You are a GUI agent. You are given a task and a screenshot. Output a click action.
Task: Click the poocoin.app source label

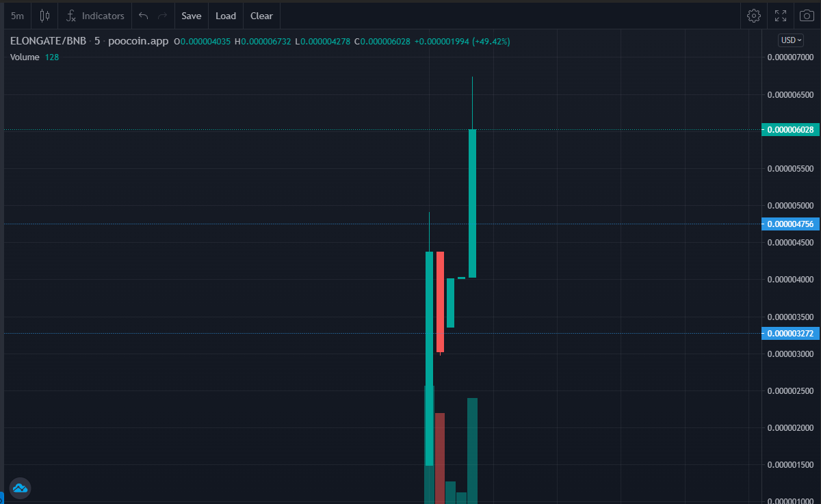(x=138, y=41)
